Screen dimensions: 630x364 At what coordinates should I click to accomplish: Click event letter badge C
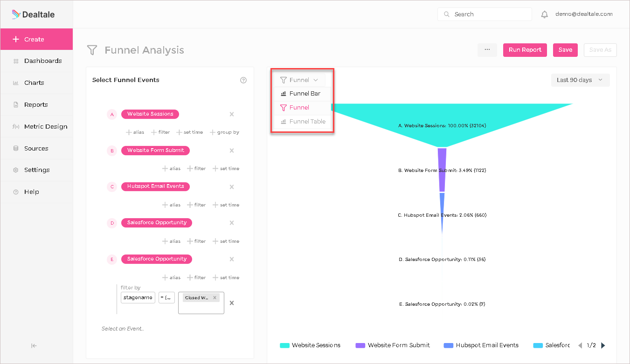[112, 187]
